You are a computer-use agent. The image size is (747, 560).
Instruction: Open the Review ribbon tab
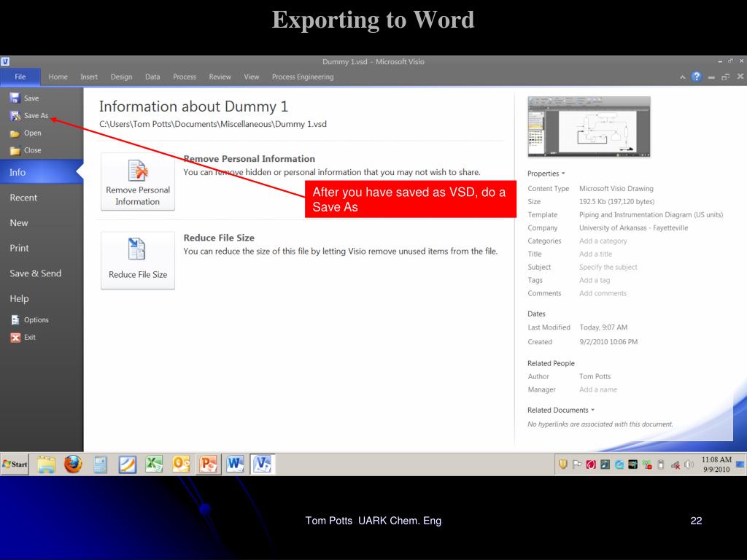[x=220, y=77]
